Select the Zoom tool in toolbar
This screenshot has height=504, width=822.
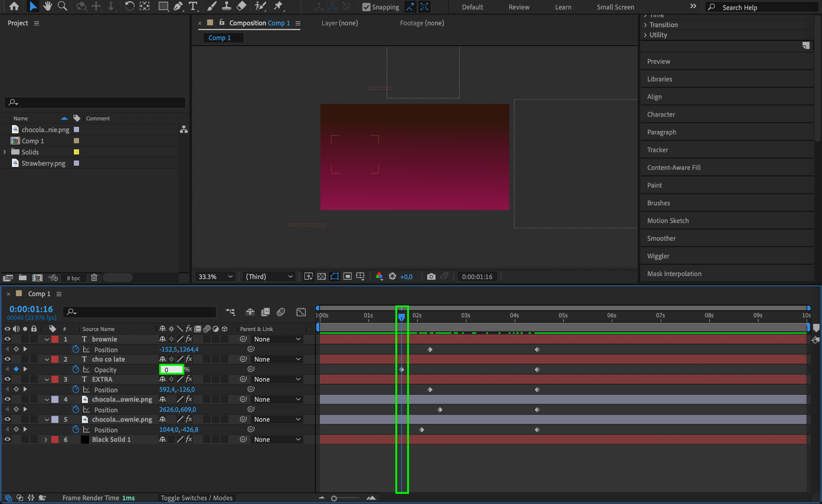click(x=62, y=6)
